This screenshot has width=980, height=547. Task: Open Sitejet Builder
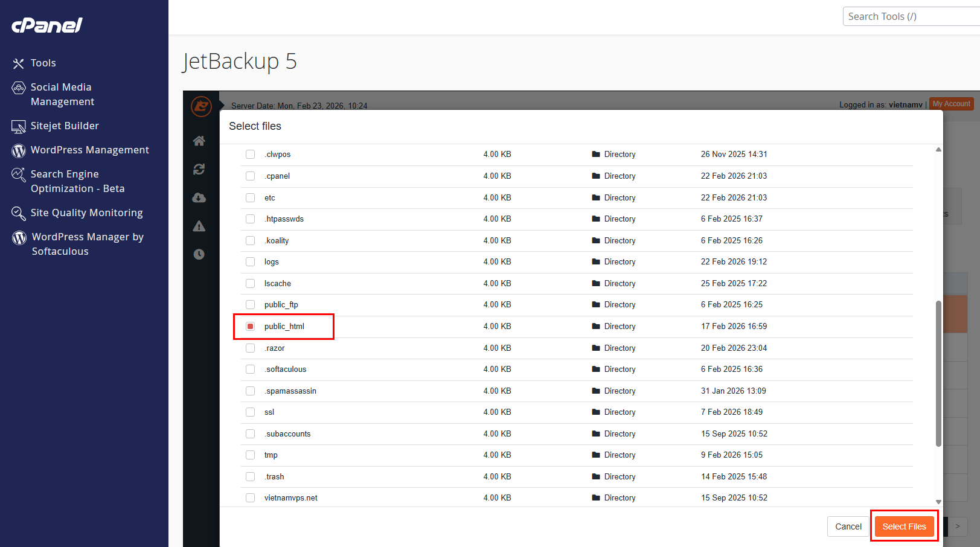point(65,126)
